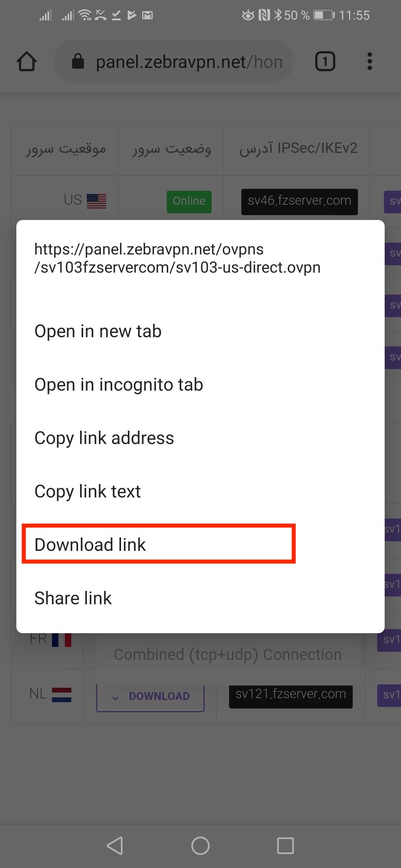Tap the padlock site security icon
This screenshot has width=401, height=868.
pos(78,61)
